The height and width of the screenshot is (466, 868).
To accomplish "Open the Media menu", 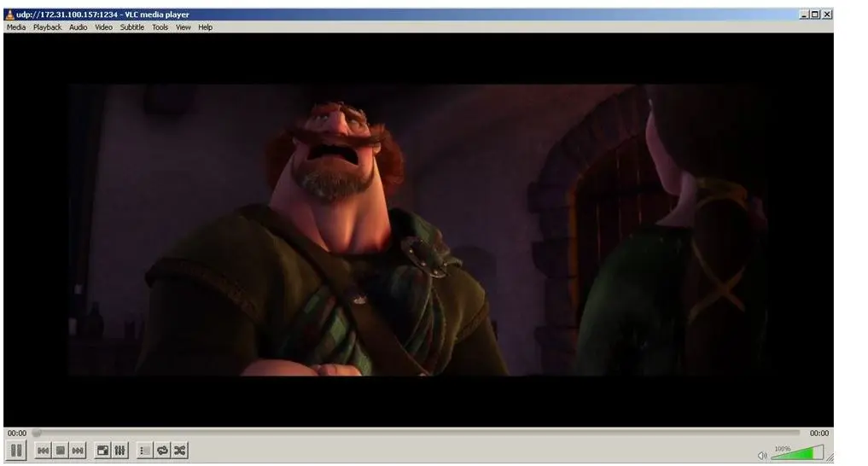I will (x=16, y=27).
